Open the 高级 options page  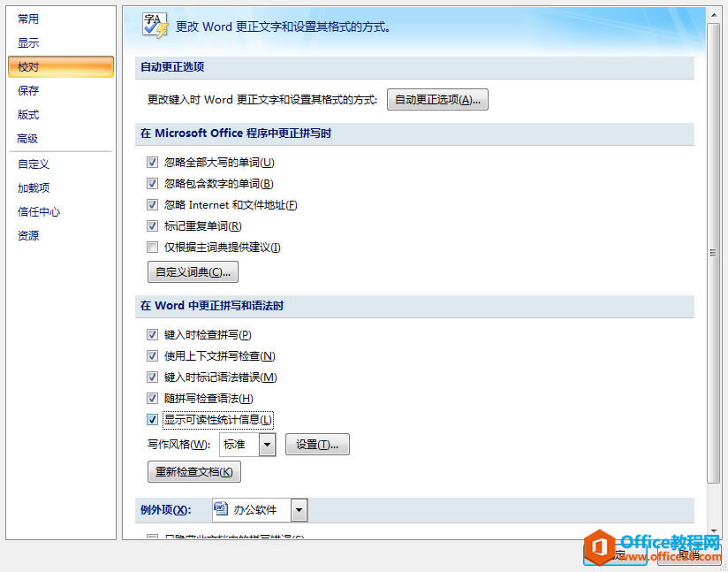point(28,138)
